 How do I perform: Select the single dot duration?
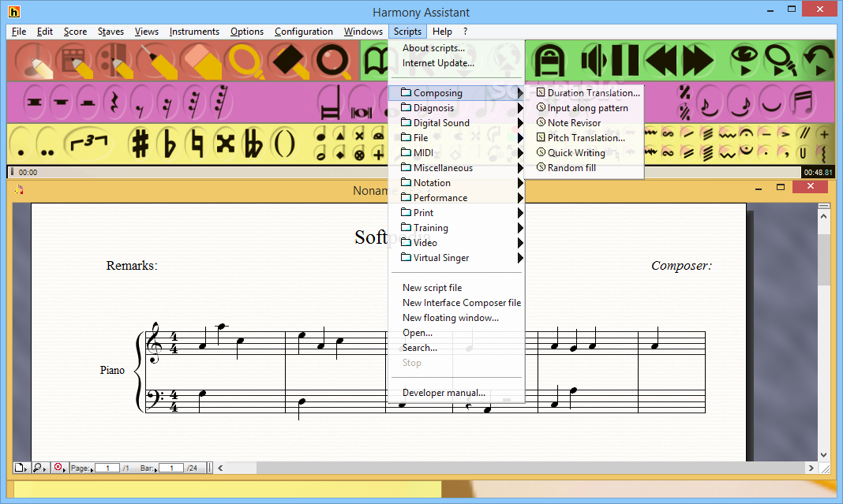pos(21,144)
